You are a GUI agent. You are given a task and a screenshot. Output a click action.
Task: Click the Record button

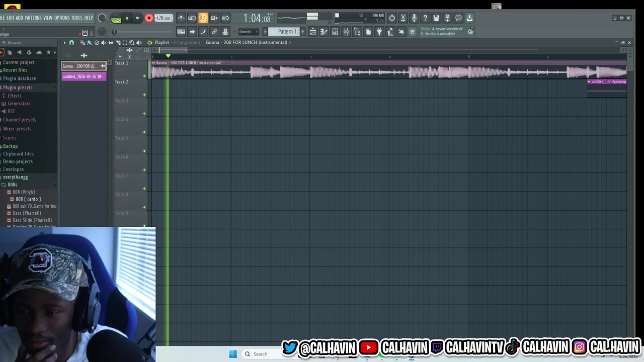(x=149, y=18)
